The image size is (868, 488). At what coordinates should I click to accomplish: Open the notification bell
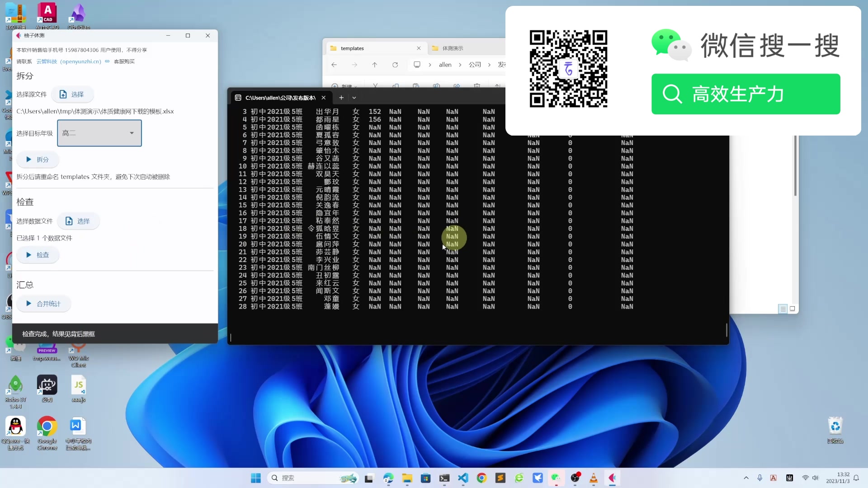pyautogui.click(x=856, y=478)
